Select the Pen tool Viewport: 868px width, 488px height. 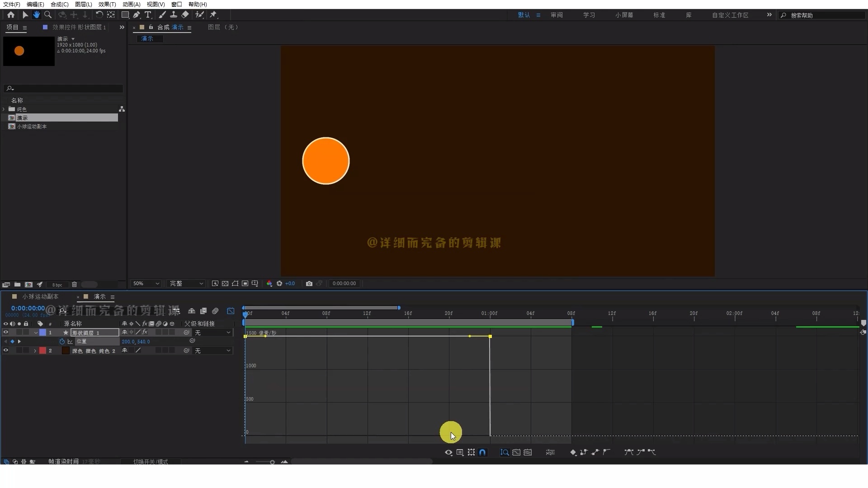[136, 15]
